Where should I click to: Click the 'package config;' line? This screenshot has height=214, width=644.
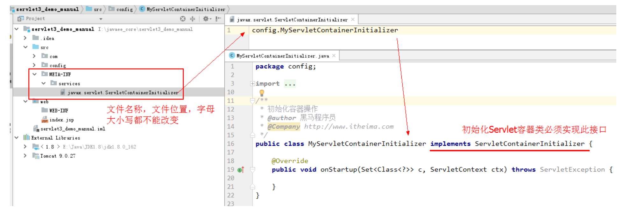click(286, 66)
